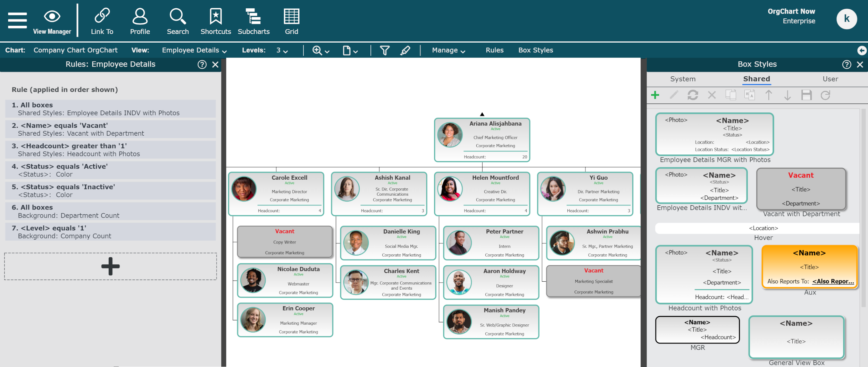Click Ariana Alisjahbana chart box
The image size is (868, 367).
(482, 140)
